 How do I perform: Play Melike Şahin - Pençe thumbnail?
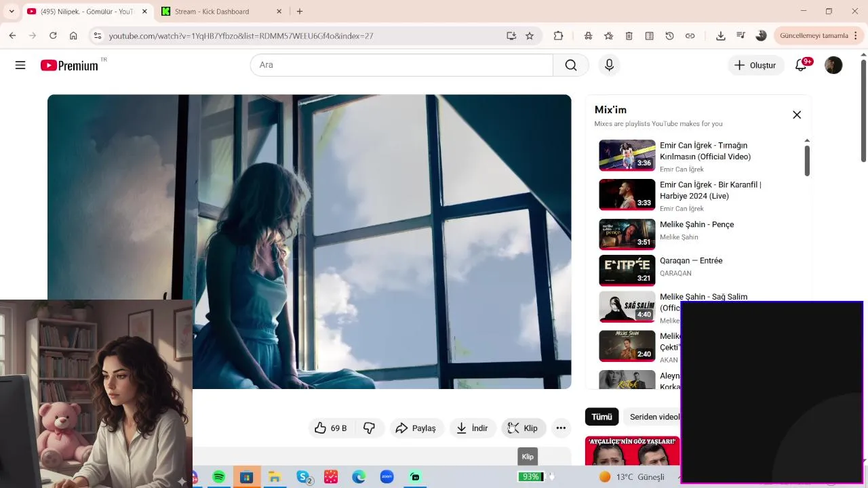pyautogui.click(x=627, y=234)
